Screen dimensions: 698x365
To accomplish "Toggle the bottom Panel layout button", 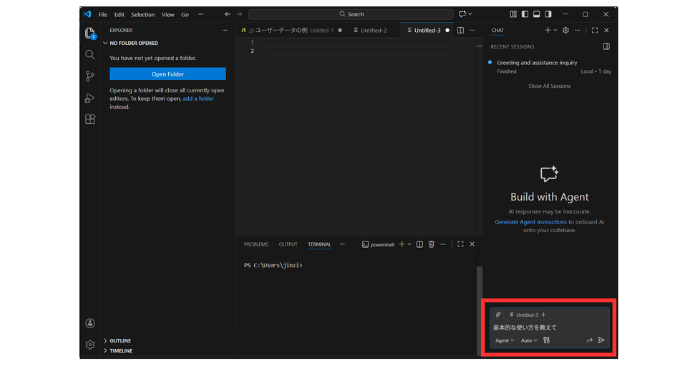I will 537,14.
